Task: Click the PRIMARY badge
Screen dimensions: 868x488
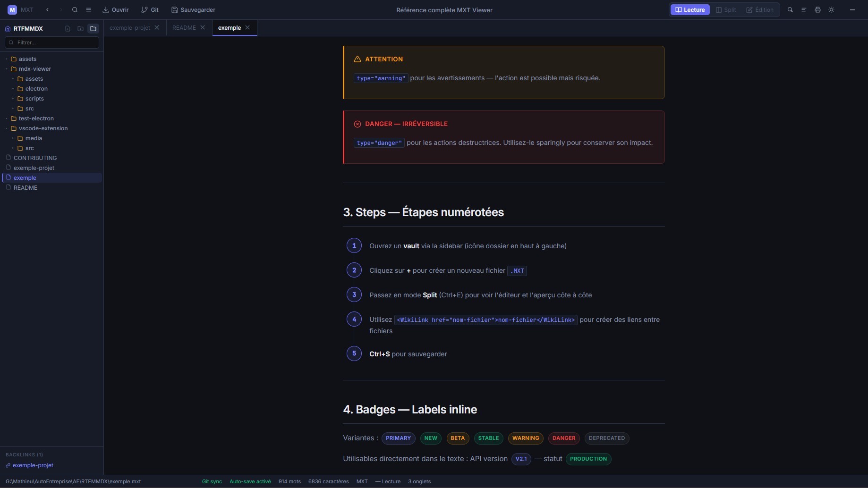Action: pyautogui.click(x=398, y=438)
